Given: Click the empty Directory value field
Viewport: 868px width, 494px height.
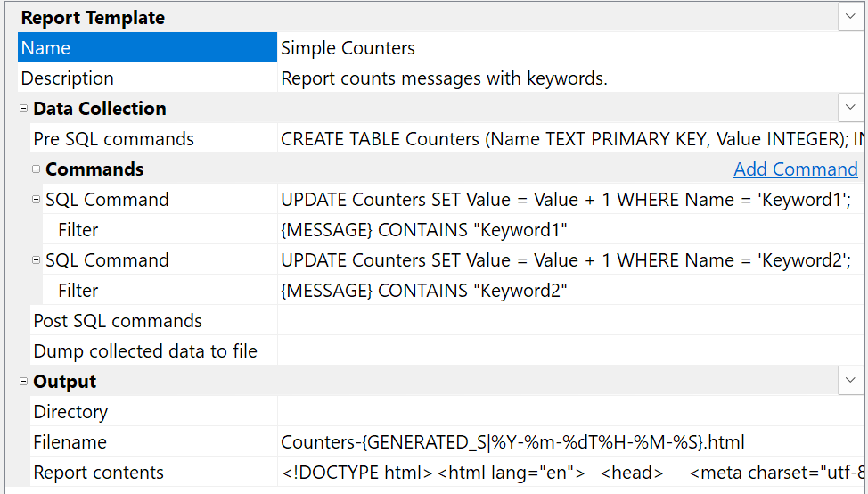Looking at the screenshot, I should tap(570, 412).
